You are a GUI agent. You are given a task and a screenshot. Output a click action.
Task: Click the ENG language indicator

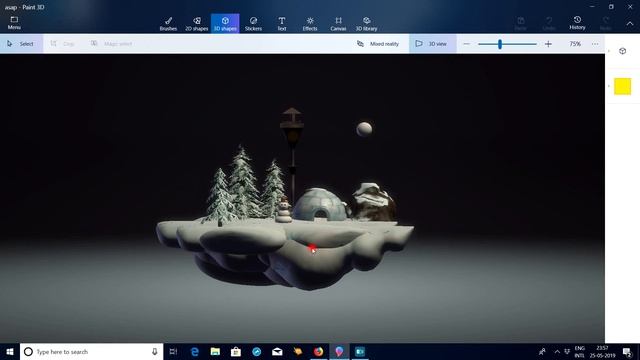point(580,351)
